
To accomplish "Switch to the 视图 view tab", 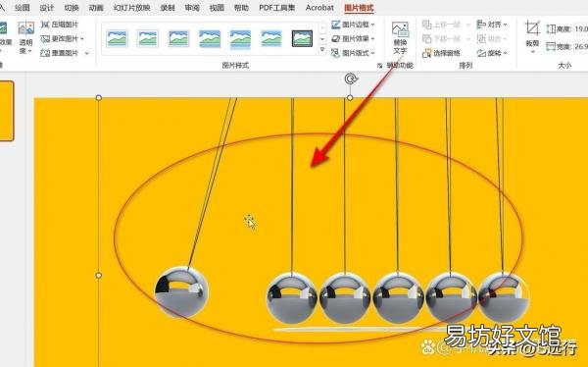I will tap(217, 8).
